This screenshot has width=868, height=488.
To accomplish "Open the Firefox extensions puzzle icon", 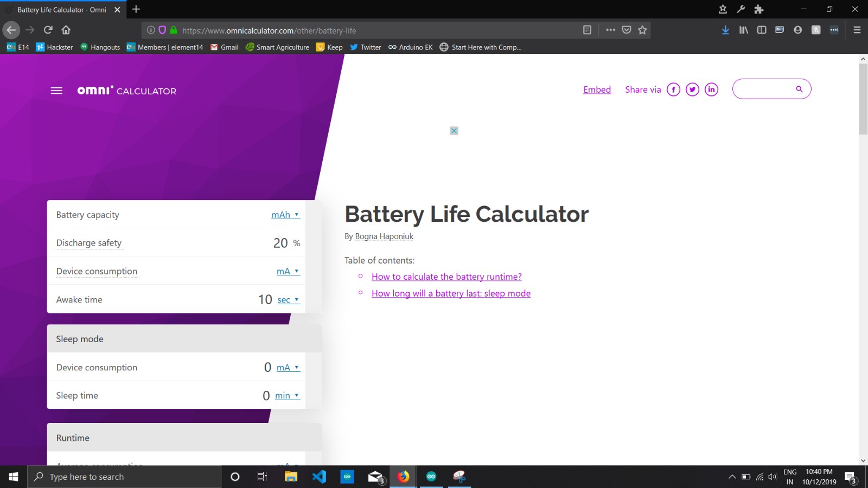I will point(758,9).
